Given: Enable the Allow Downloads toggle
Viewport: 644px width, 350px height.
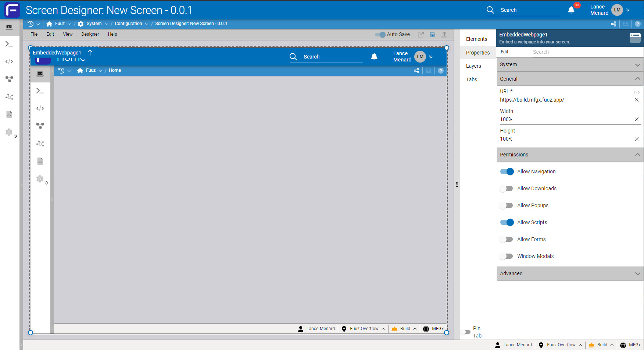Looking at the screenshot, I should (507, 188).
